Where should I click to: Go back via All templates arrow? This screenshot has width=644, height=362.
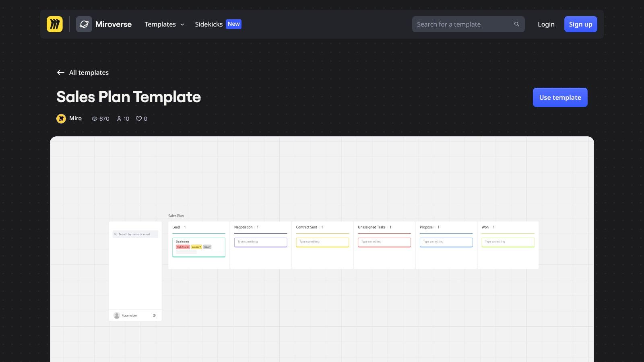(61, 72)
